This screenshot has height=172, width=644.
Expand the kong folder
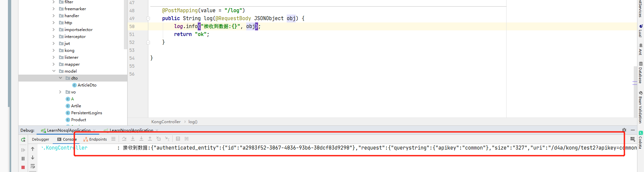54,51
